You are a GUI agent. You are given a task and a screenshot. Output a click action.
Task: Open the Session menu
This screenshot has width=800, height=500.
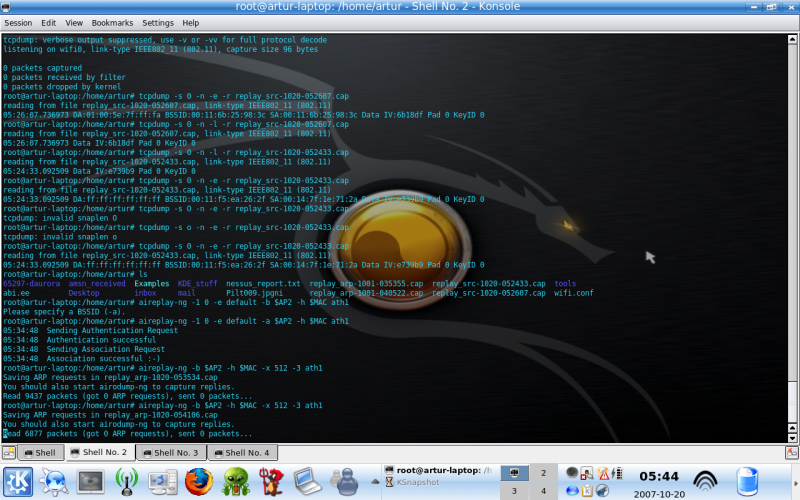(x=18, y=23)
